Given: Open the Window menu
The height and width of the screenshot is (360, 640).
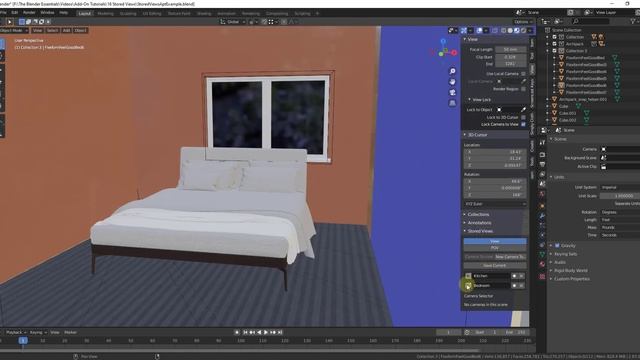Looking at the screenshot, I should pyautogui.click(x=47, y=13).
